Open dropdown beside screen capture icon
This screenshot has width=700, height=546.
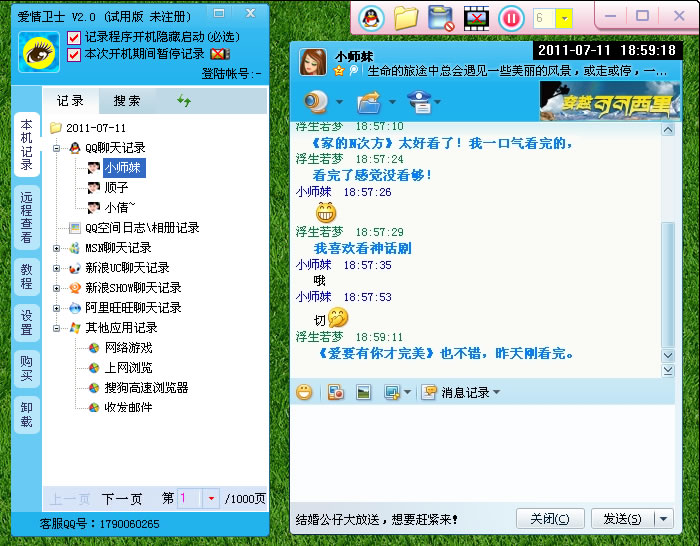pos(407,392)
